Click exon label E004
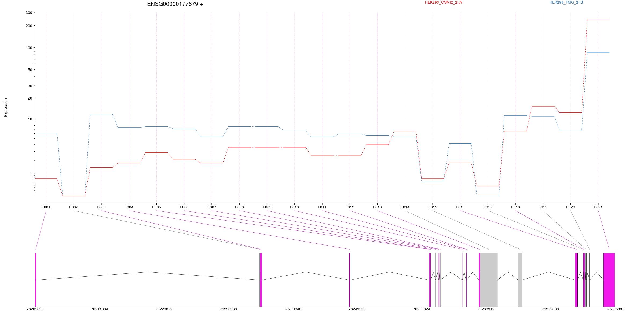The height and width of the screenshot is (322, 644). pyautogui.click(x=129, y=207)
